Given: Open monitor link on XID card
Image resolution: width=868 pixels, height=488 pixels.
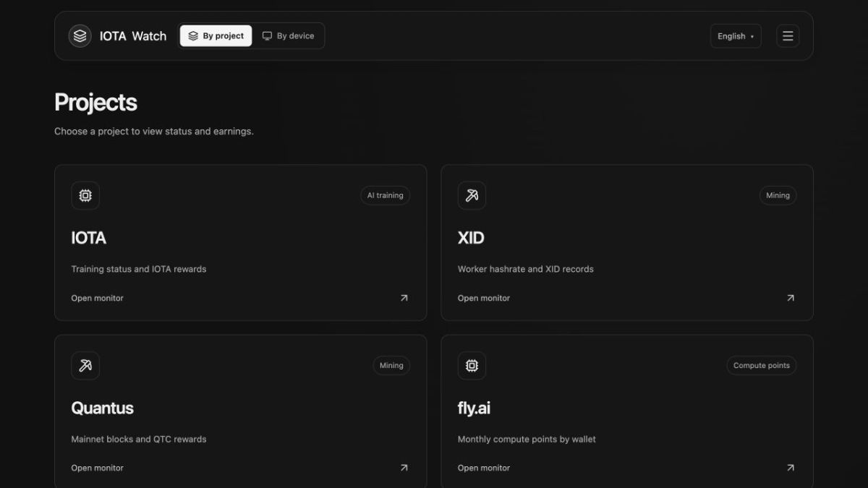Looking at the screenshot, I should click(483, 298).
